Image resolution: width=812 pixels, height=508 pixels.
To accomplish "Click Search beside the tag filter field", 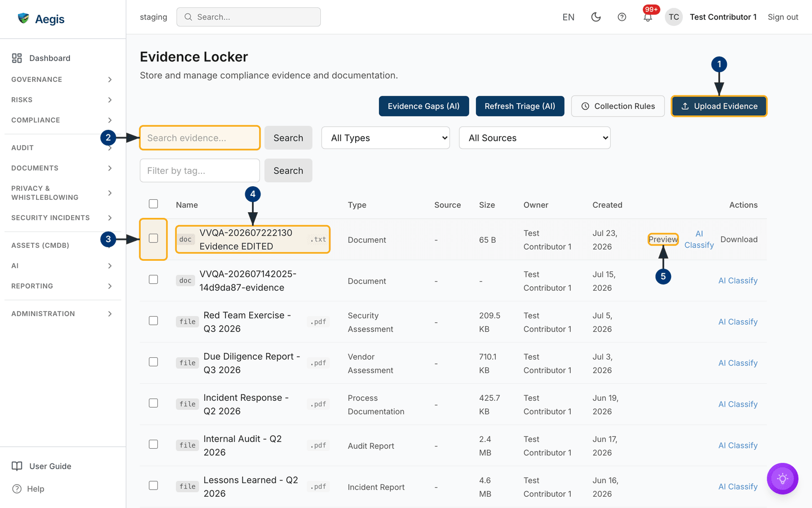I will (288, 170).
